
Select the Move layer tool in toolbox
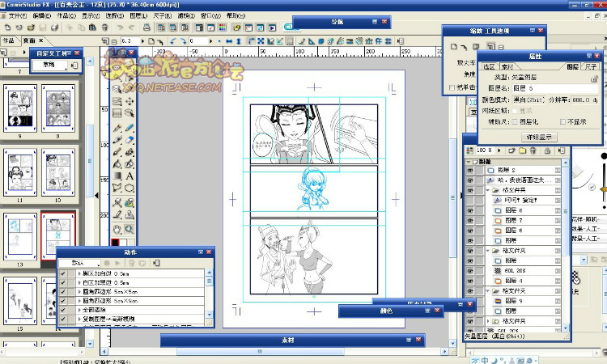pos(129,101)
